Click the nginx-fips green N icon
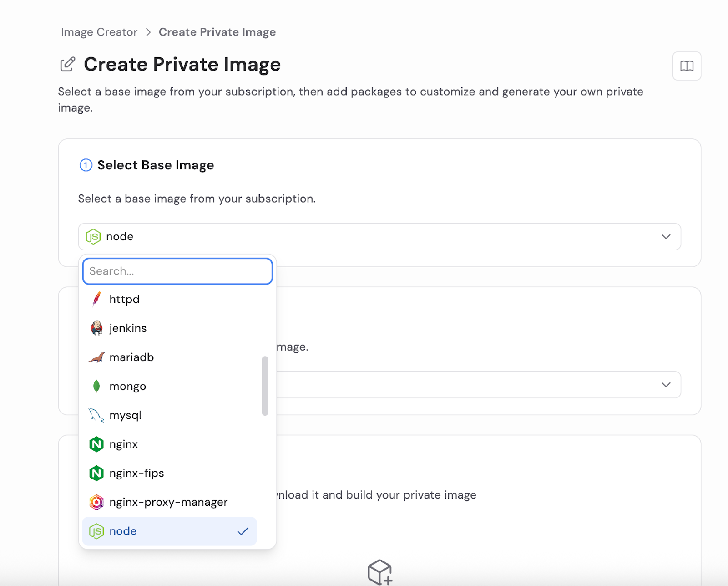The width and height of the screenshot is (728, 586). click(x=96, y=474)
